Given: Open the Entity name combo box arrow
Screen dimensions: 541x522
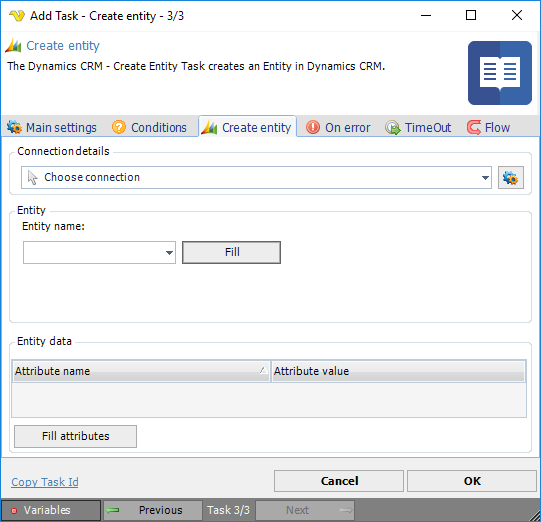Looking at the screenshot, I should point(169,253).
